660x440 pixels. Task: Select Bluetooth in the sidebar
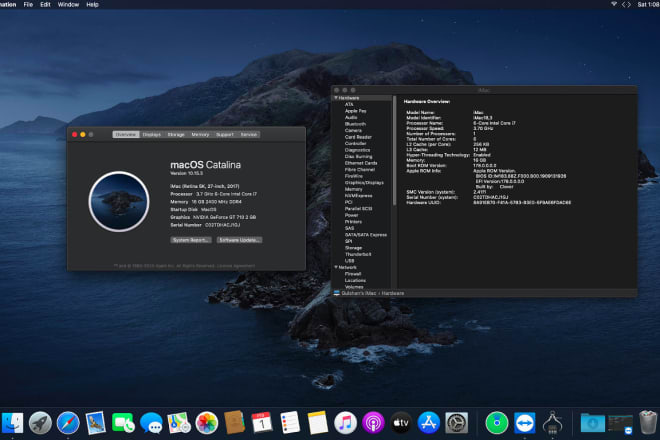click(355, 124)
